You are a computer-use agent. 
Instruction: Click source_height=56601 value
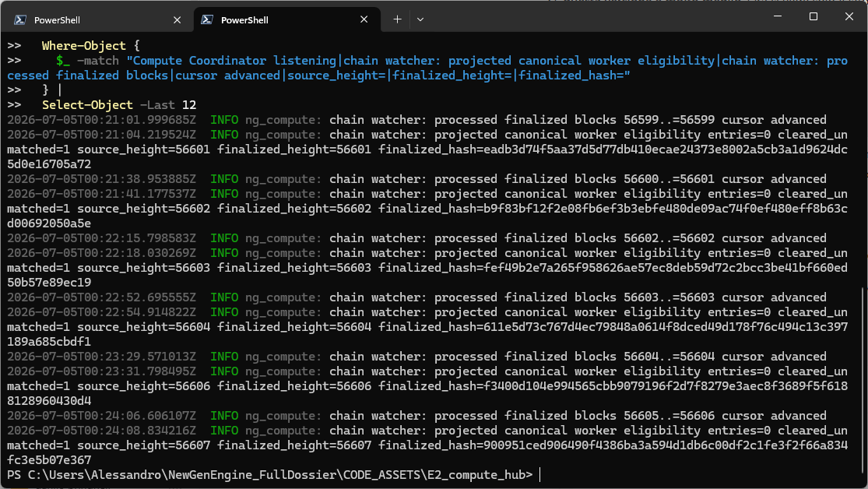(144, 150)
